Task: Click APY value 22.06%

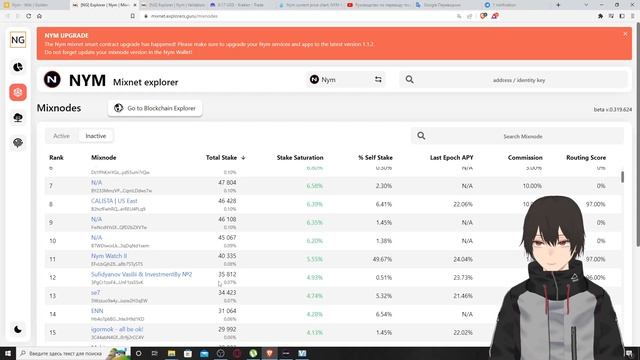Action: click(x=463, y=204)
